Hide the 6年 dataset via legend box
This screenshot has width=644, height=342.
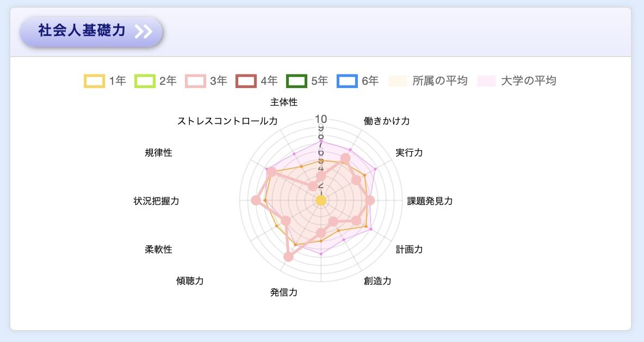(347, 81)
